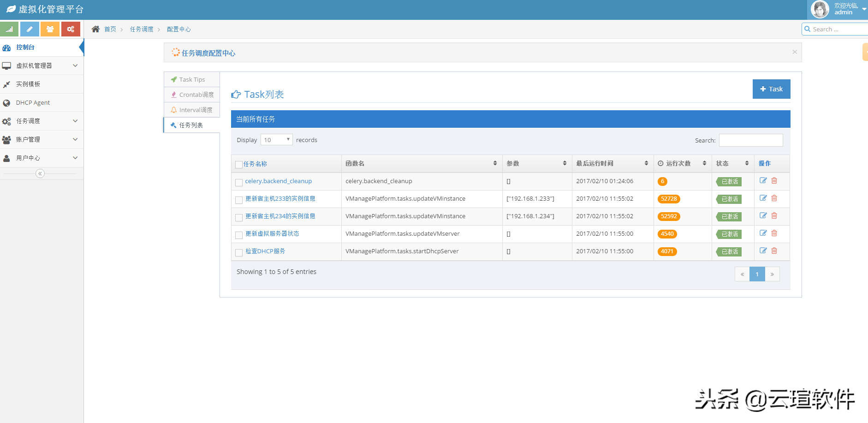The height and width of the screenshot is (423, 868).
Task: Sort by the 最后运行时间 column
Action: (x=612, y=163)
